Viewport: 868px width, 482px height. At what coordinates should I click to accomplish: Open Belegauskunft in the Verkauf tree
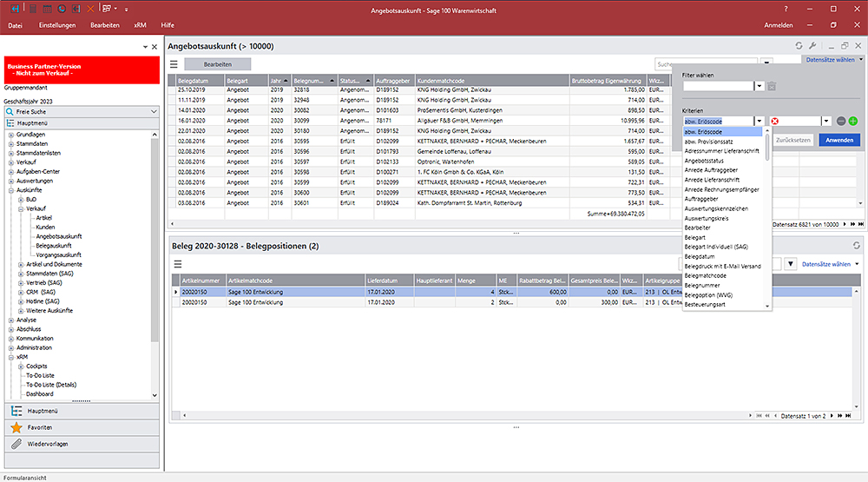54,246
